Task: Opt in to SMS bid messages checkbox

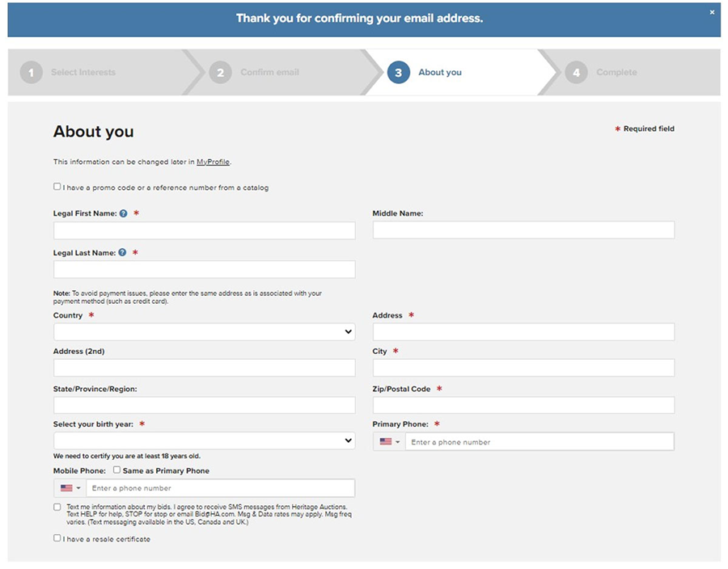Action: point(57,507)
